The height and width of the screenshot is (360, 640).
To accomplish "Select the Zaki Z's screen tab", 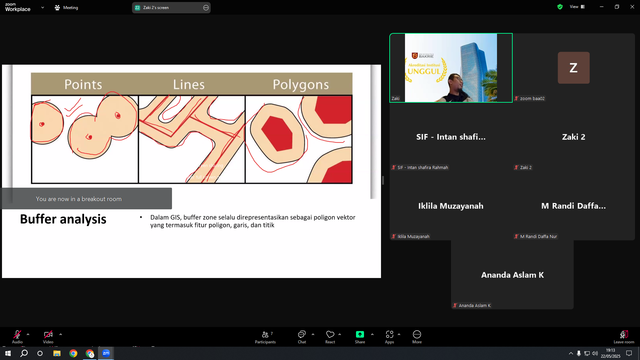I will pyautogui.click(x=171, y=8).
